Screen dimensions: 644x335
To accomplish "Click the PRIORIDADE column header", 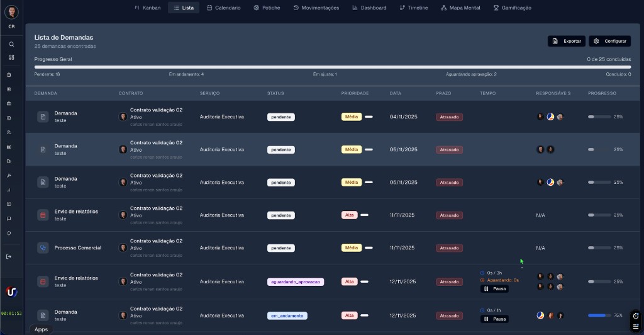I will pyautogui.click(x=355, y=93).
